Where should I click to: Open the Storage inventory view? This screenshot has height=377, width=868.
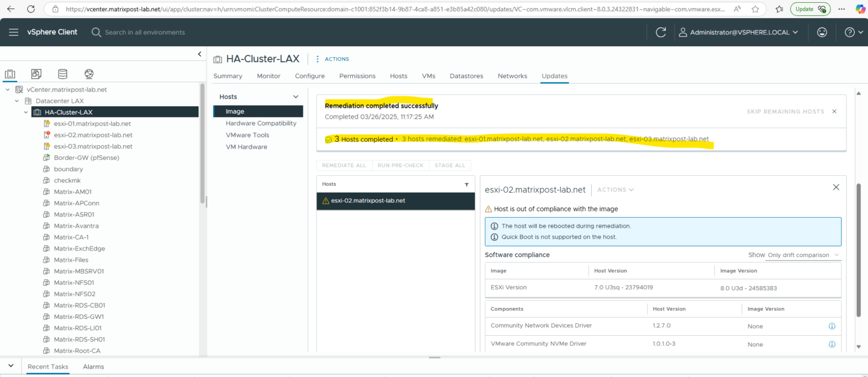(x=62, y=73)
